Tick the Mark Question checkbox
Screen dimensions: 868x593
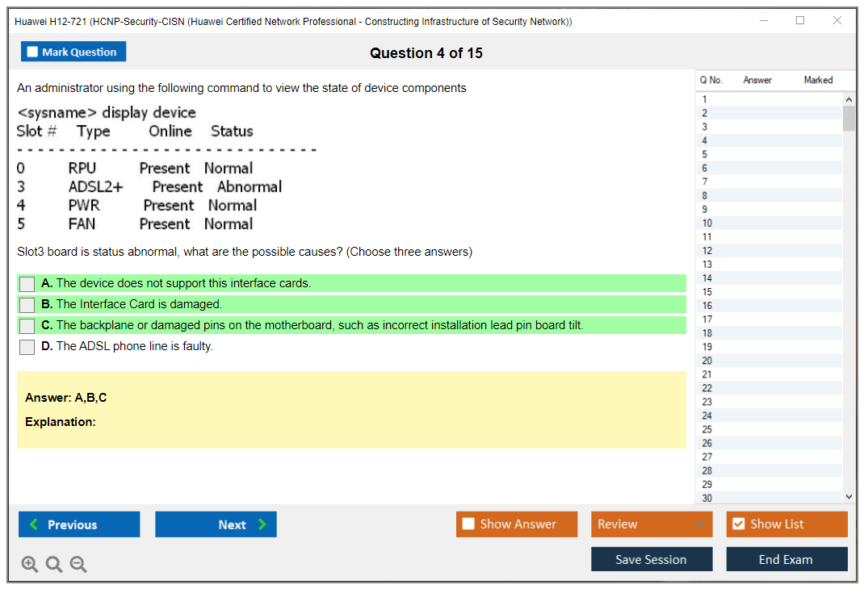pos(33,52)
